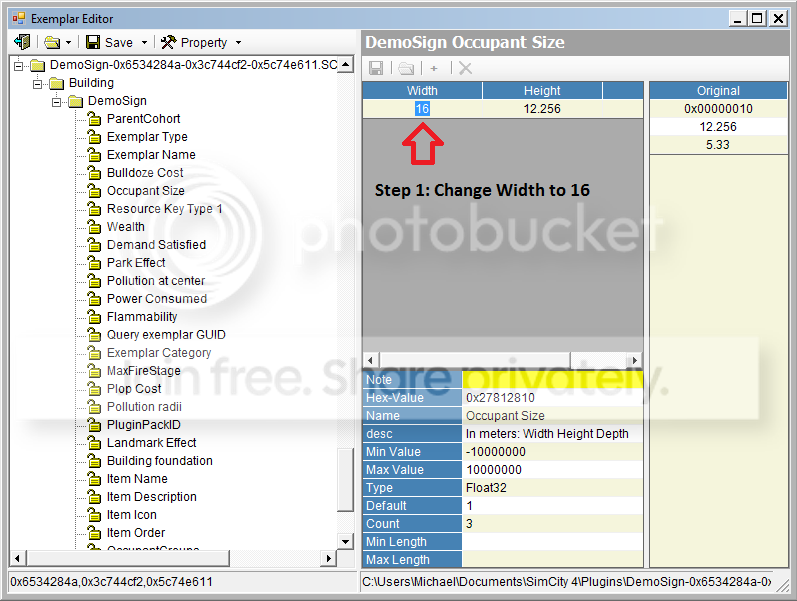Select Pollution at center property
This screenshot has width=797, height=601.
pos(156,281)
